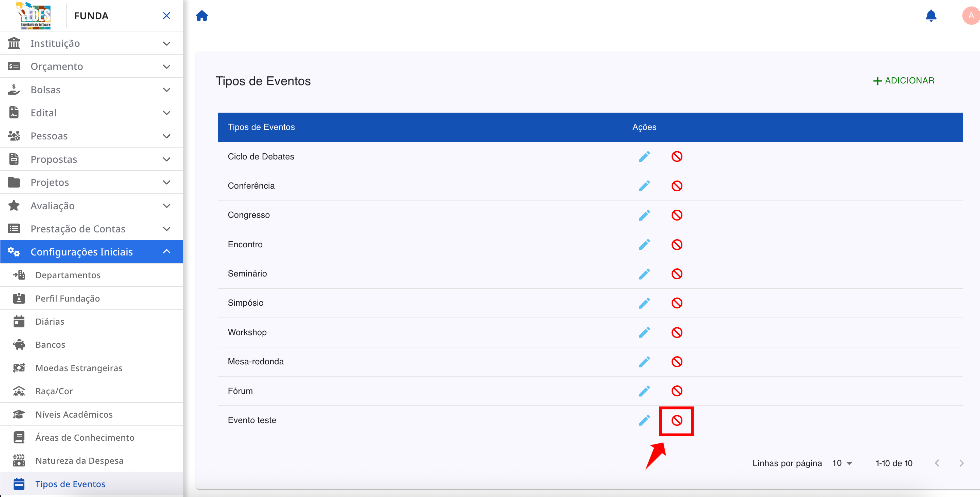Select Natureza da Despesa from the sidebar
Viewport: 980px width, 497px height.
79,460
